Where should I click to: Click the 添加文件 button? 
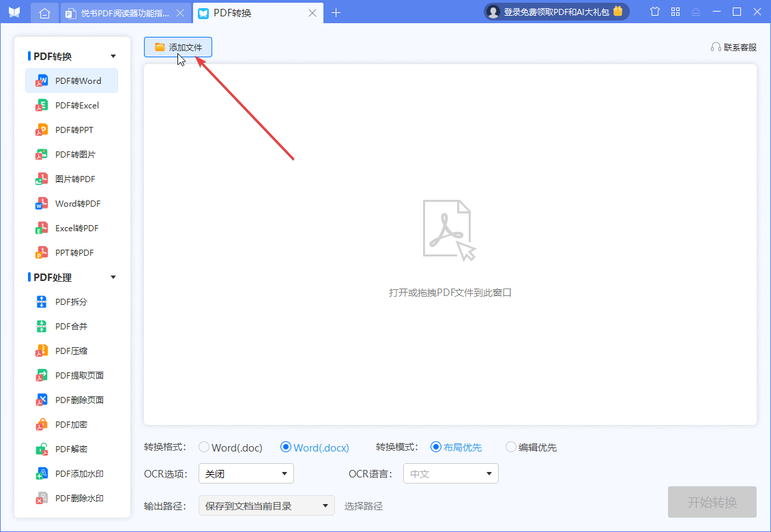[x=177, y=46]
